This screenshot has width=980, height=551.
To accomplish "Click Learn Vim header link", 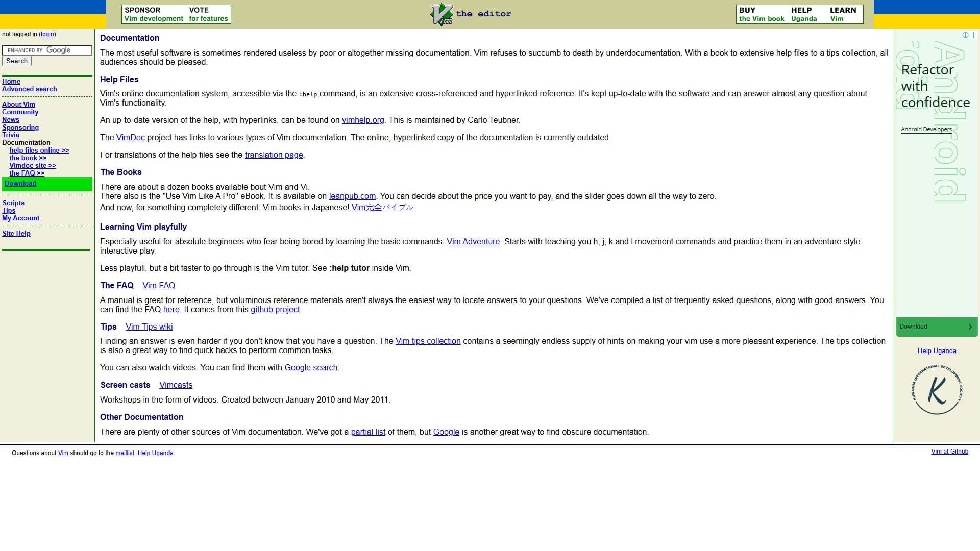I will click(843, 14).
